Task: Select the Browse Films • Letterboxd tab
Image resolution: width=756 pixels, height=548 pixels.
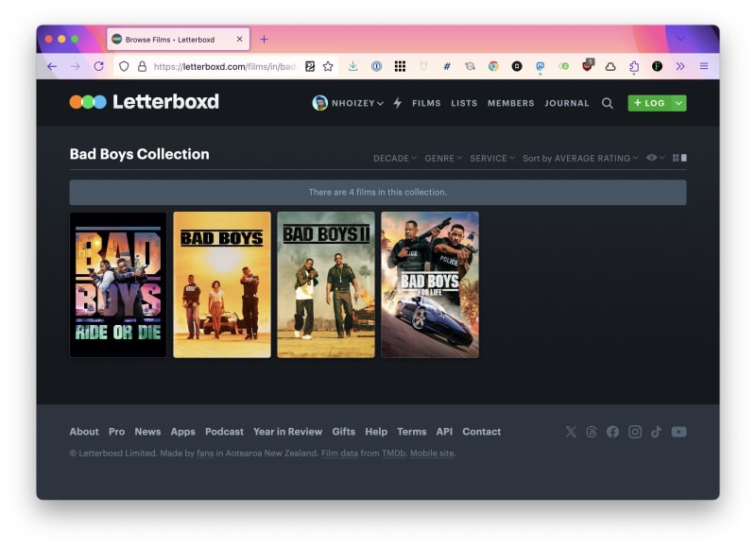Action: (178, 39)
